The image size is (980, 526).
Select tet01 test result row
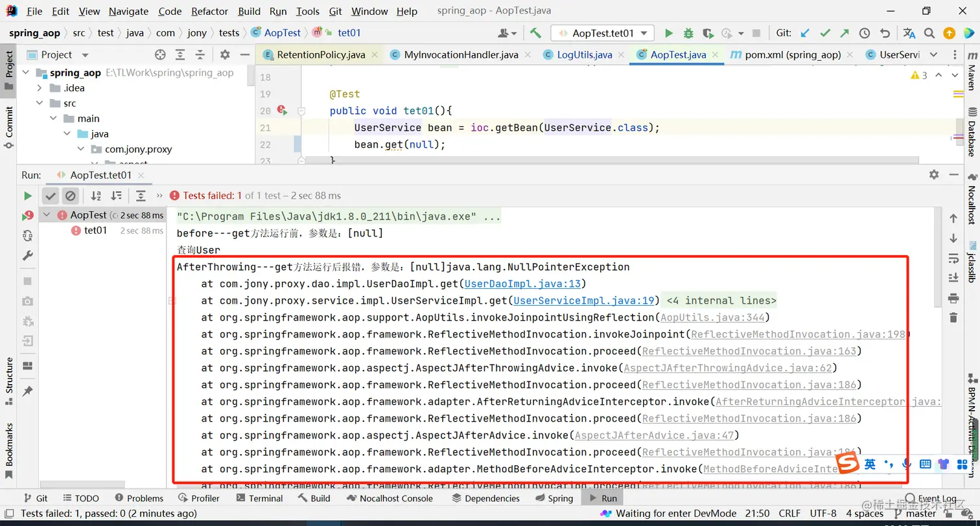tap(101, 231)
